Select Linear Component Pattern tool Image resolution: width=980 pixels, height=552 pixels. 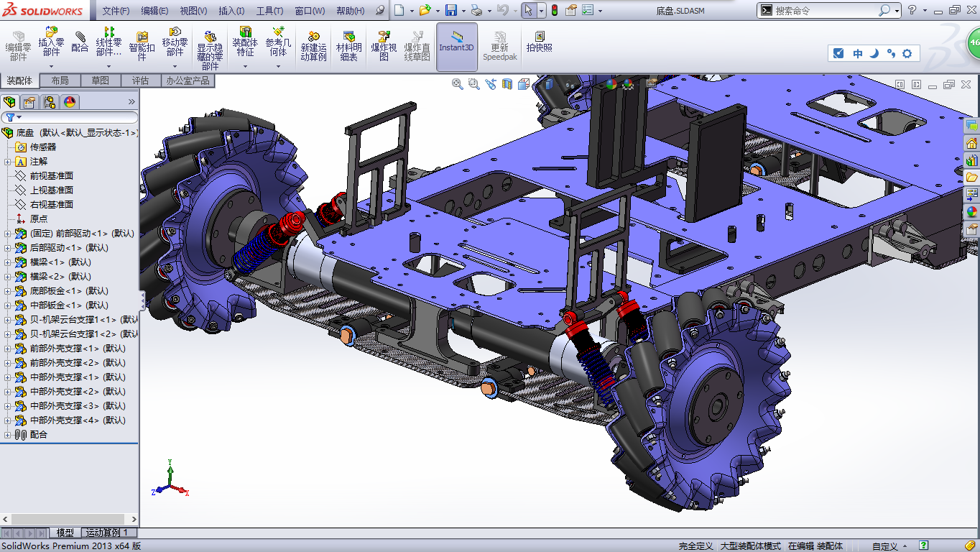[109, 42]
